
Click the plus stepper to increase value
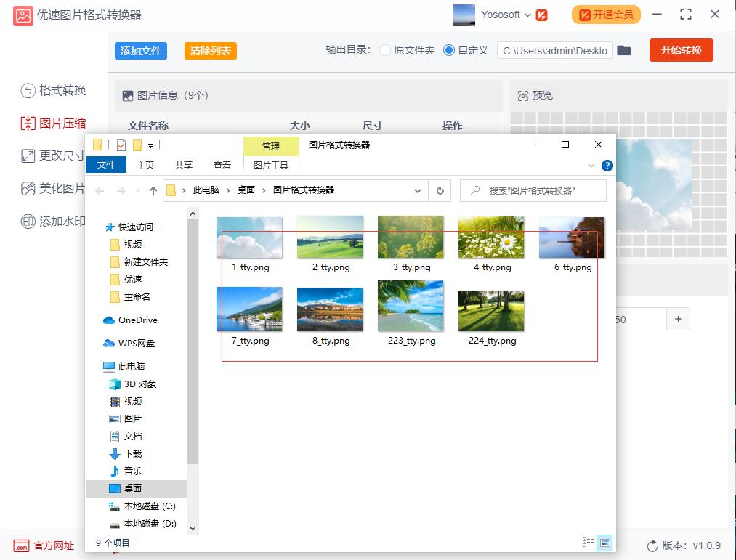pos(679,319)
